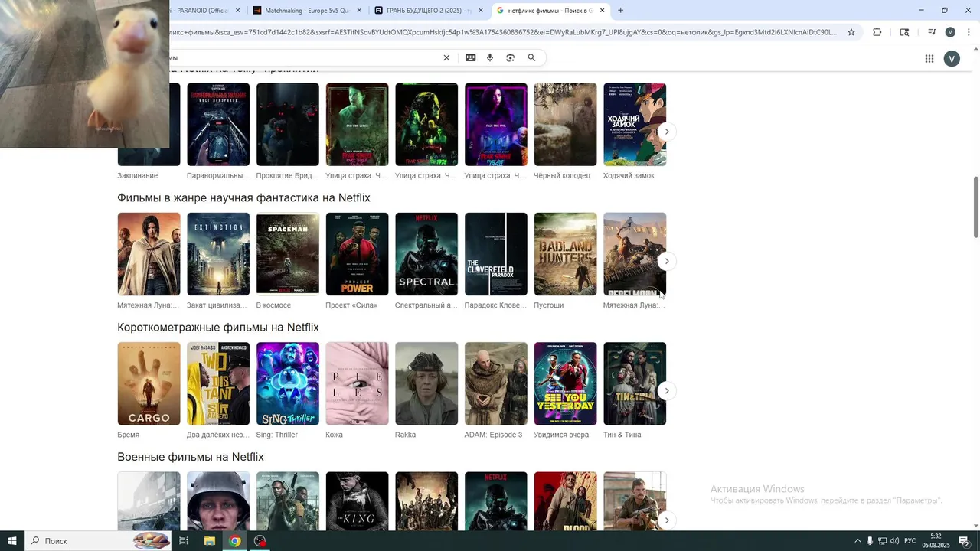Open Chrome media controls icon
Screen dimensions: 980x551
pyautogui.click(x=932, y=32)
